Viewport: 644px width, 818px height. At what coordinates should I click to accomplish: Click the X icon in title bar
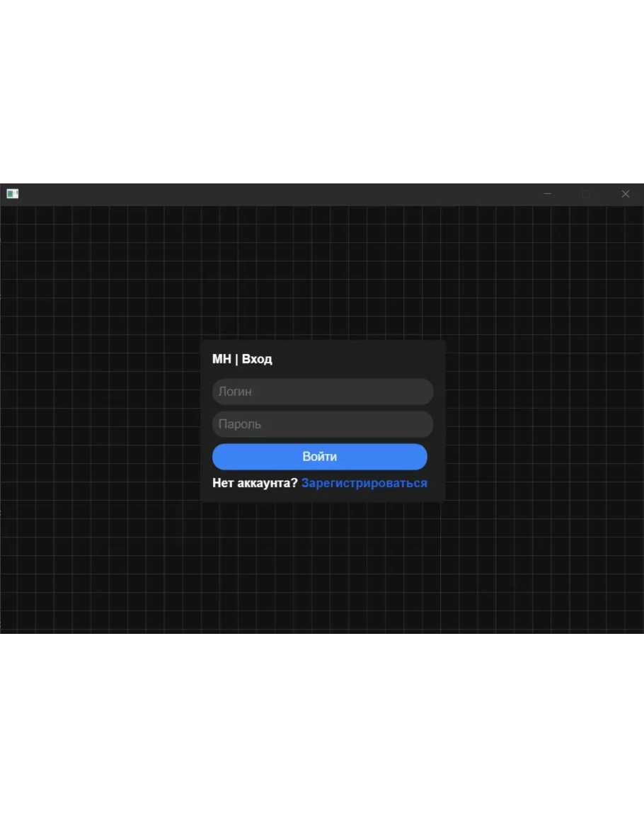point(625,194)
